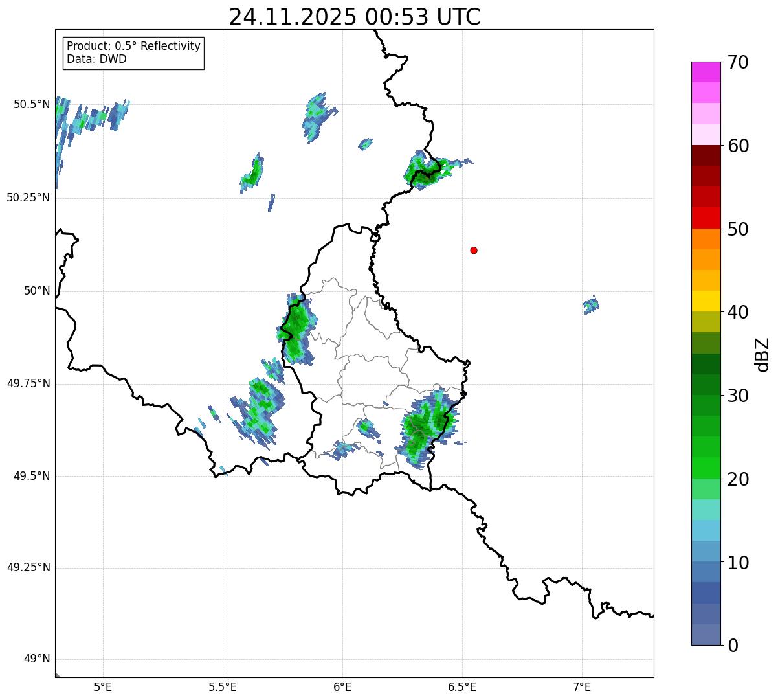Click the colorbar tick label 20

[x=737, y=479]
